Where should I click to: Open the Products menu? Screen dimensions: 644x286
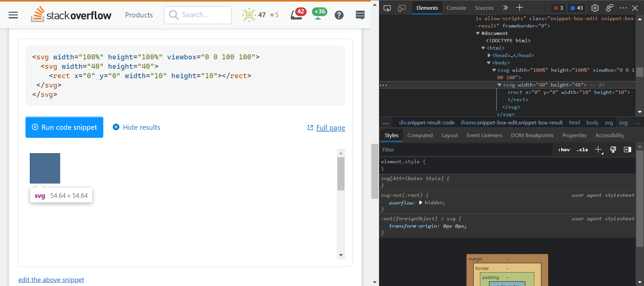[x=139, y=15]
